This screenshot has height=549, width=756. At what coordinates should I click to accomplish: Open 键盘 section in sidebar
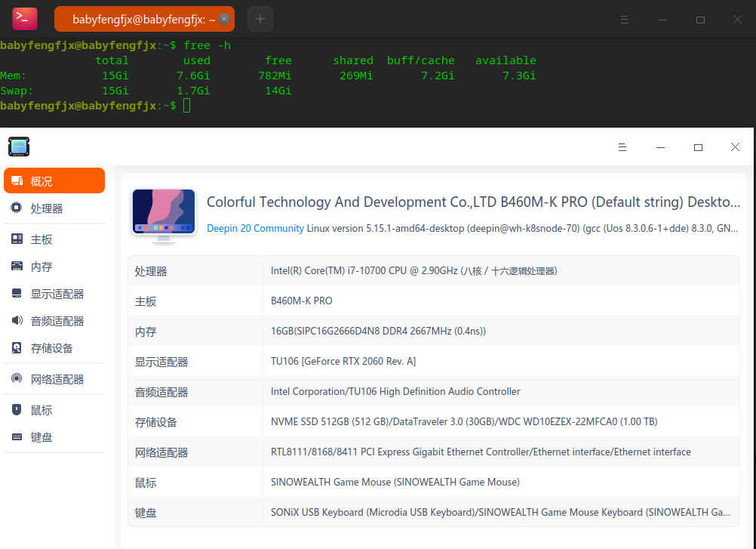tap(54, 437)
